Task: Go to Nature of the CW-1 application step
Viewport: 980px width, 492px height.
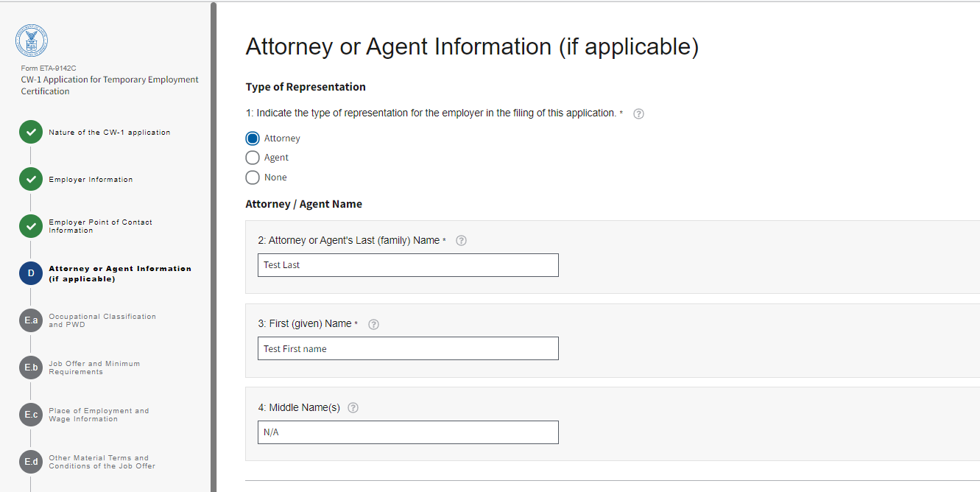Action: (x=109, y=133)
